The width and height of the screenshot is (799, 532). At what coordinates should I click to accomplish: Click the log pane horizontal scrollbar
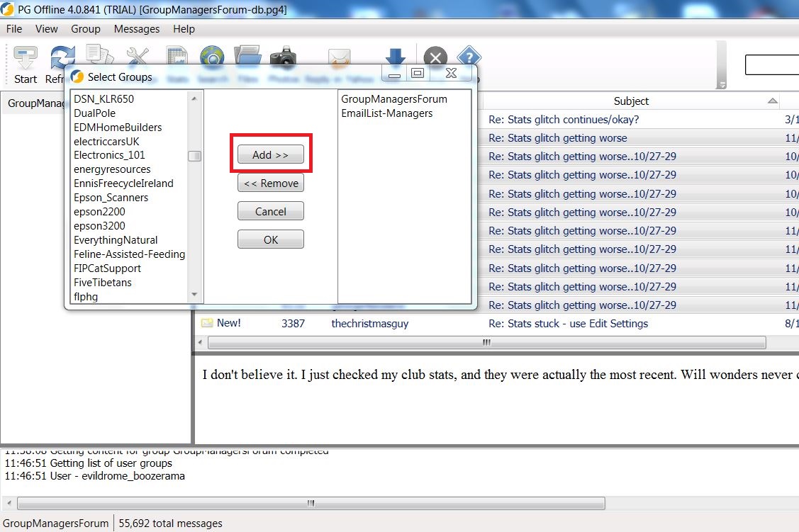click(311, 503)
